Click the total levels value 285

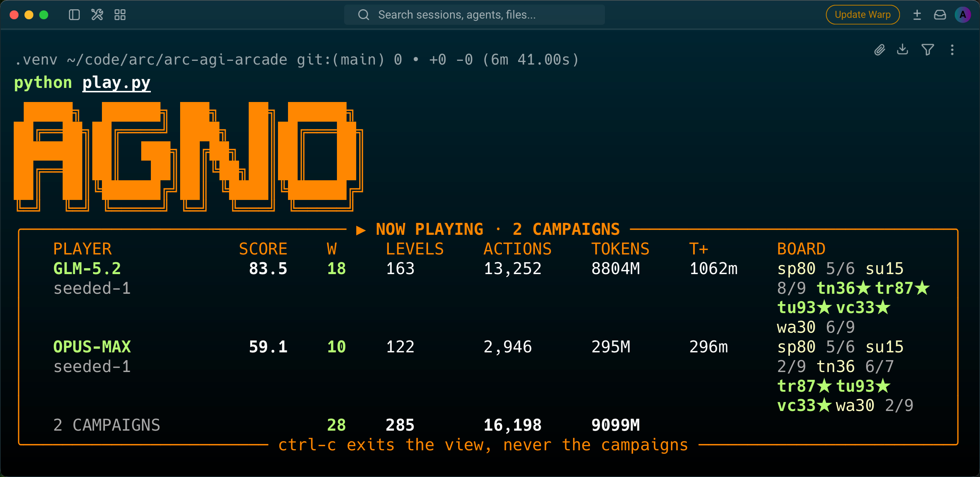(400, 425)
